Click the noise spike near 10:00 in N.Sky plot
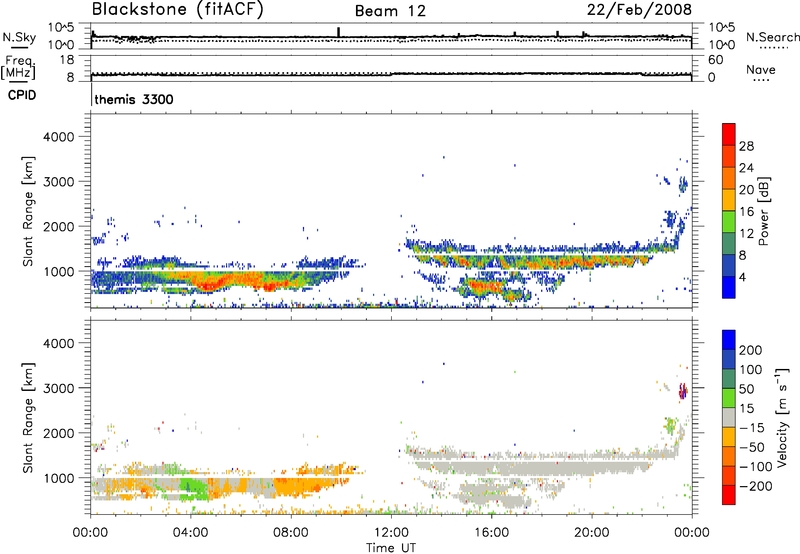The width and height of the screenshot is (800, 554). [338, 32]
